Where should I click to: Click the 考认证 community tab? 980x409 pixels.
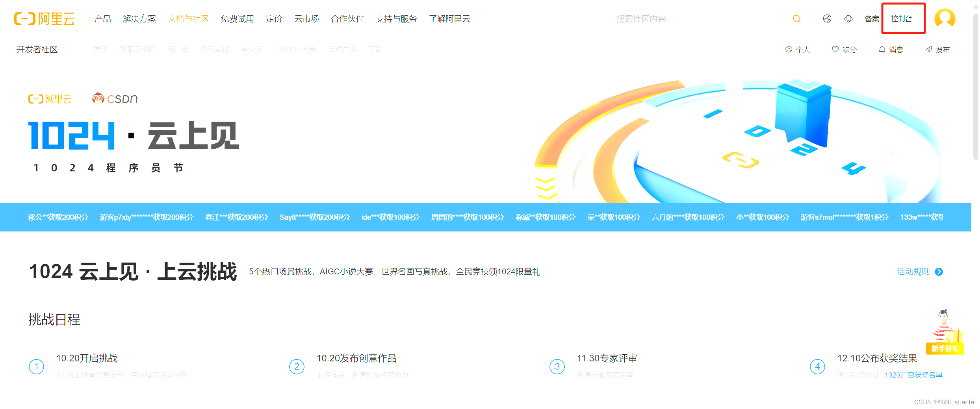(x=251, y=50)
